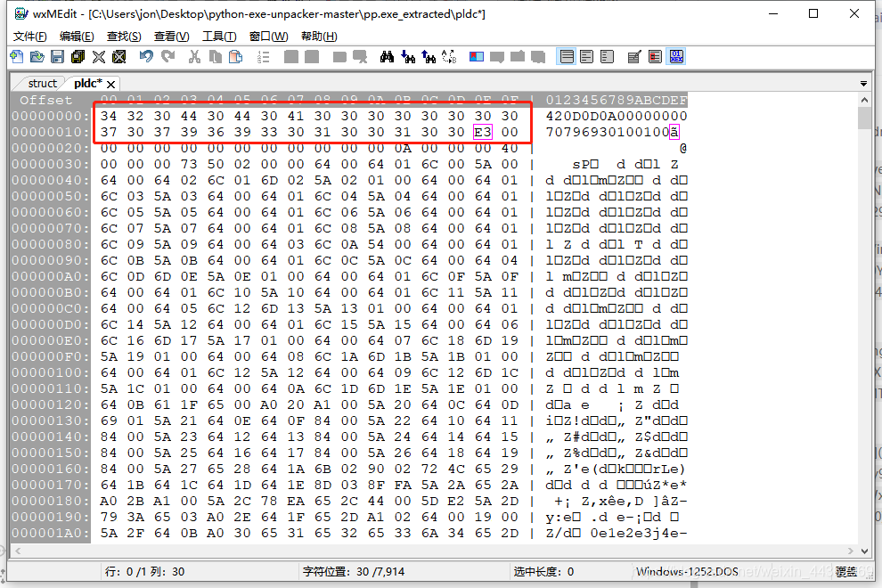Click Windows-1252.DOS encoding in status bar
The width and height of the screenshot is (882, 588).
pyautogui.click(x=687, y=572)
